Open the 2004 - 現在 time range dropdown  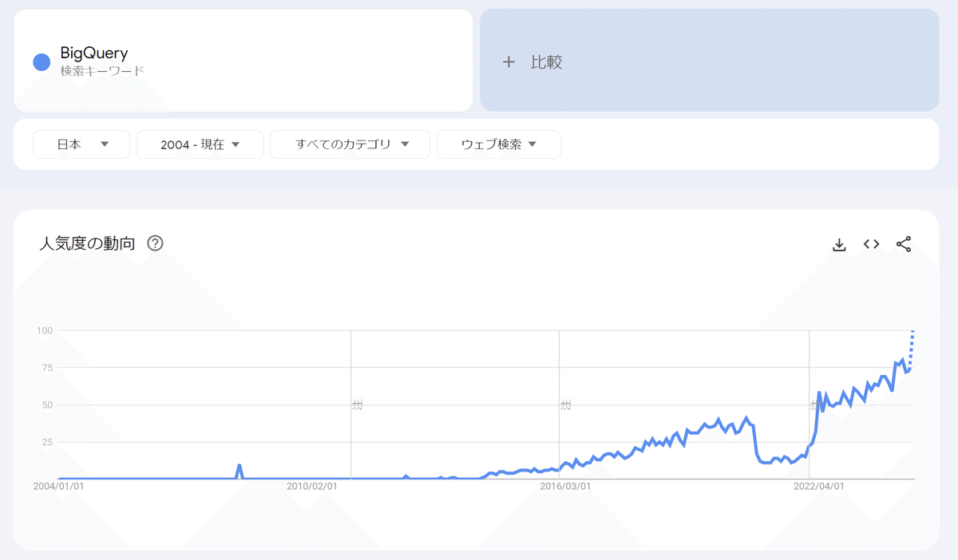[x=200, y=144]
